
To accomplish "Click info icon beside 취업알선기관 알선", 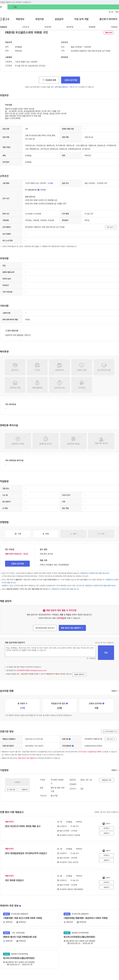I will 67,703.
